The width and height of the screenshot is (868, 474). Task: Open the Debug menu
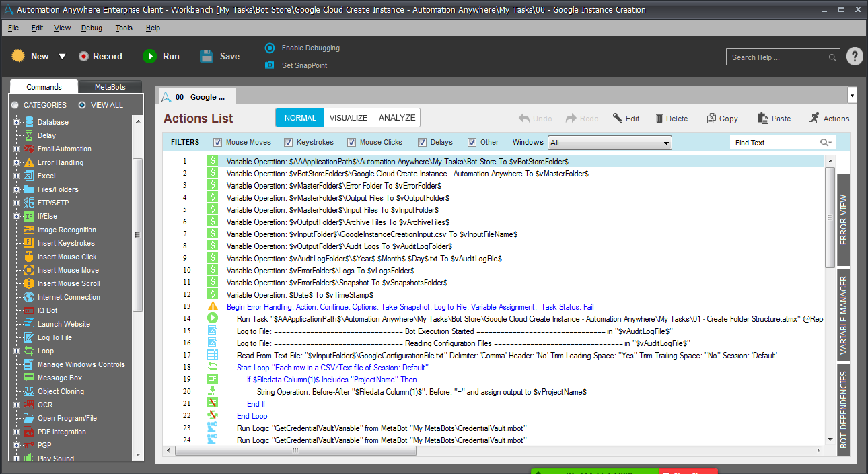(92, 28)
